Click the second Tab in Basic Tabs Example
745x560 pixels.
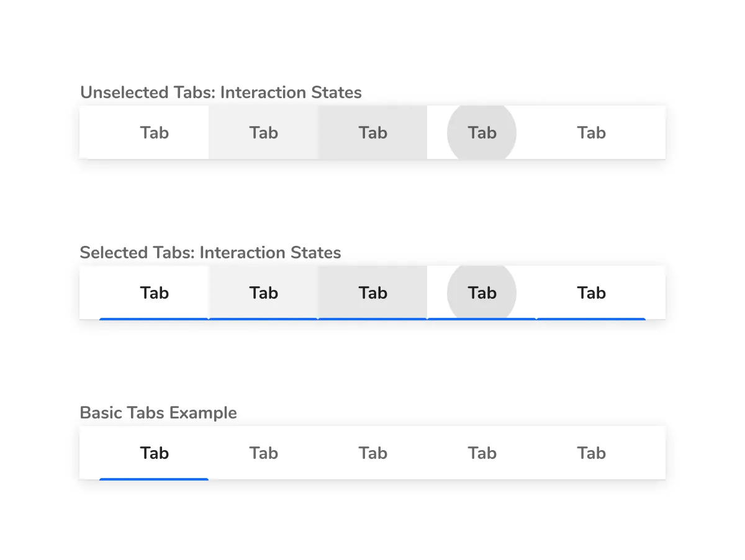263,453
